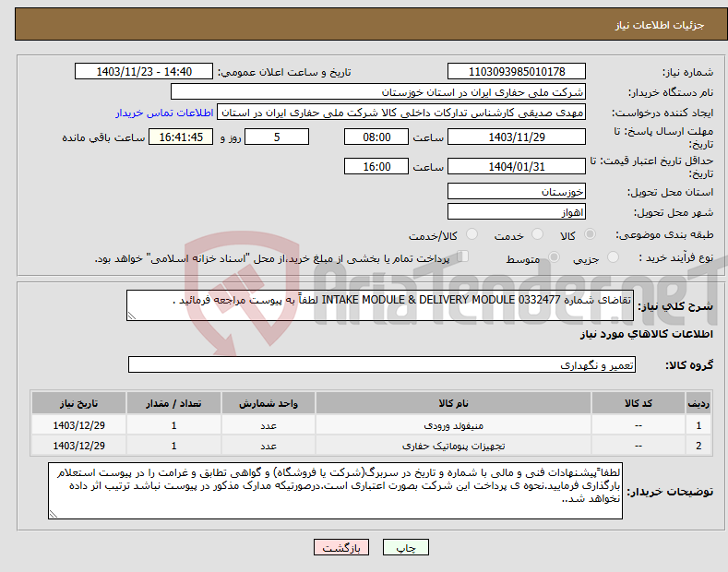This screenshot has width=728, height=572.
Task: Click the اطلاعات کالاهای مورد نیاز heading
Action: (x=647, y=334)
